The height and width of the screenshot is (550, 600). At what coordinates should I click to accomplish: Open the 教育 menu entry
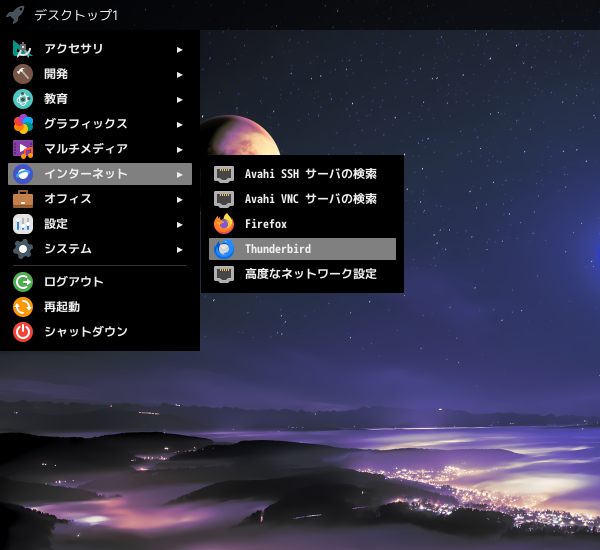tap(100, 99)
